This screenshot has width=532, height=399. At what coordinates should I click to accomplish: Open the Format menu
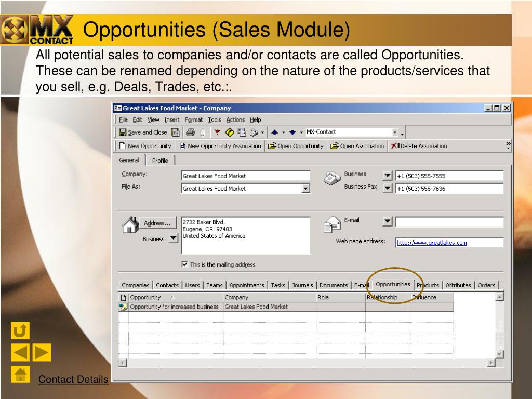[193, 120]
